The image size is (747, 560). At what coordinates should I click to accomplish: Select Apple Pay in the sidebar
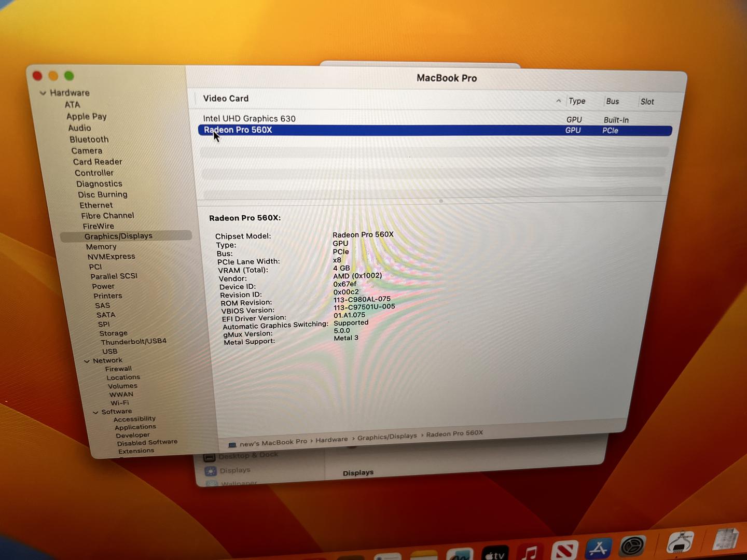click(86, 117)
